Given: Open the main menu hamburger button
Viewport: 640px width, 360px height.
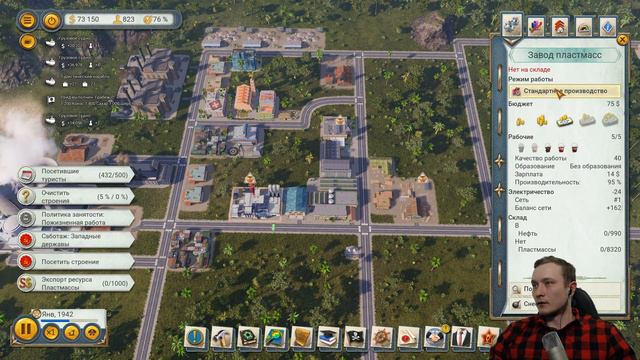Looking at the screenshot, I should [x=27, y=20].
